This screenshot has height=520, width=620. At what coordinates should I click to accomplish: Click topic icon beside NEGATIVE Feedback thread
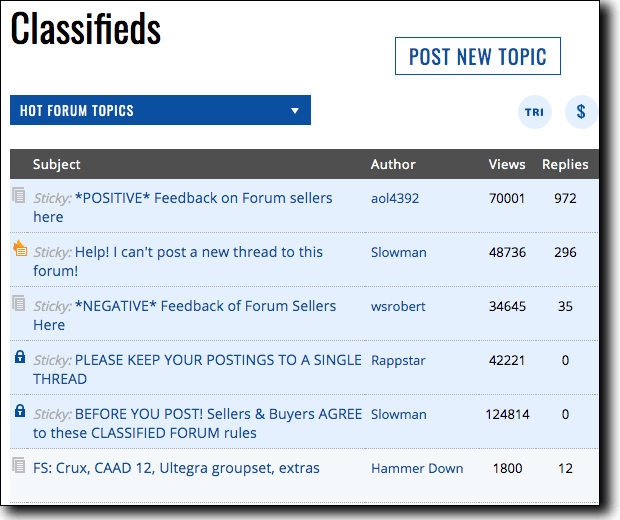pyautogui.click(x=19, y=303)
